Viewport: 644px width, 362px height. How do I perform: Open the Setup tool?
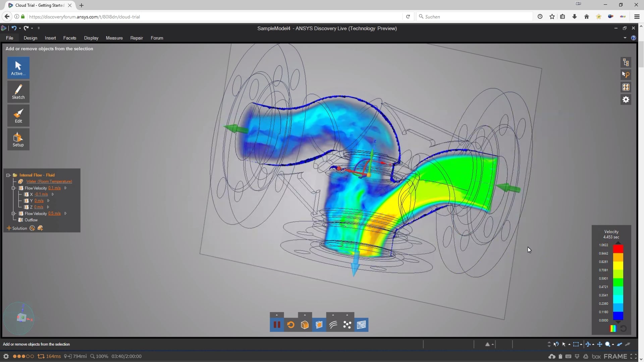click(18, 139)
